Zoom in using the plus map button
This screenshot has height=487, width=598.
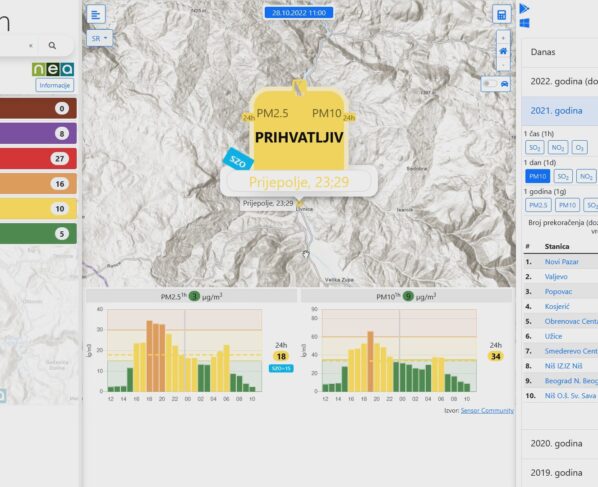[x=503, y=38]
